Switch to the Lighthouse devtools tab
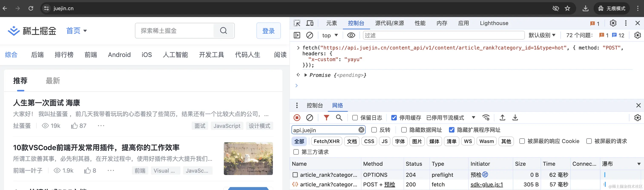The image size is (644, 190). (x=494, y=23)
